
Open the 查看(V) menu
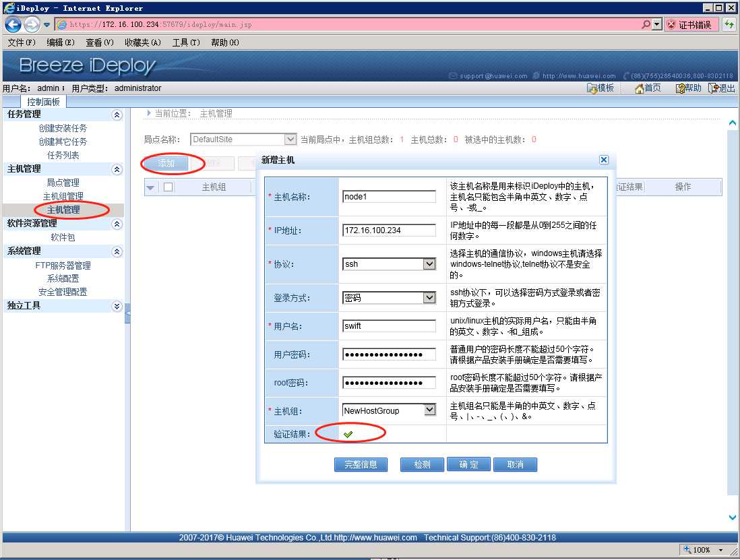coord(100,42)
